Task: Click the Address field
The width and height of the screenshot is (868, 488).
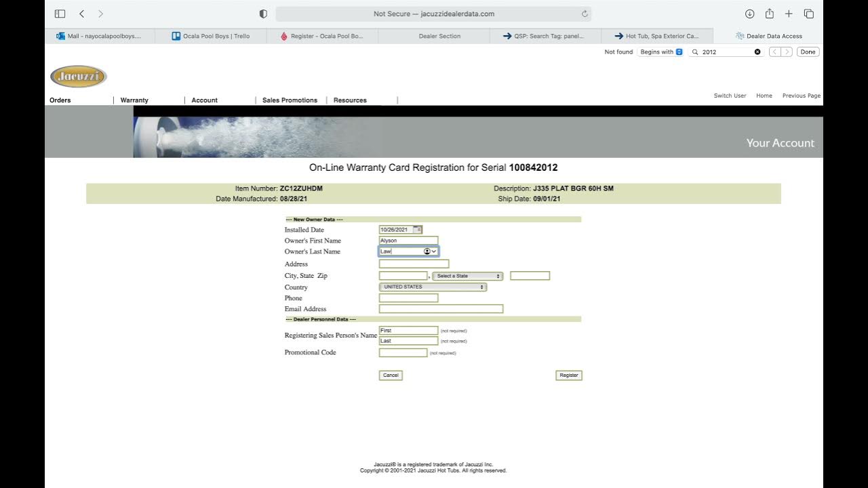Action: (414, 264)
